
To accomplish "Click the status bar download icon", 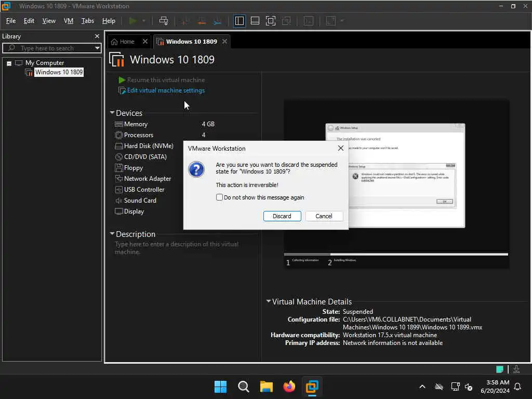I will (x=516, y=369).
